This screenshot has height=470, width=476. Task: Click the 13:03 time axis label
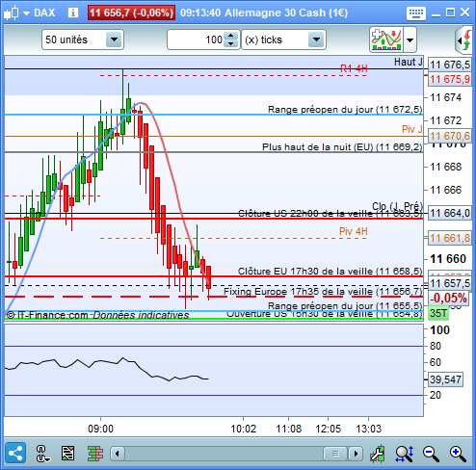pyautogui.click(x=368, y=429)
